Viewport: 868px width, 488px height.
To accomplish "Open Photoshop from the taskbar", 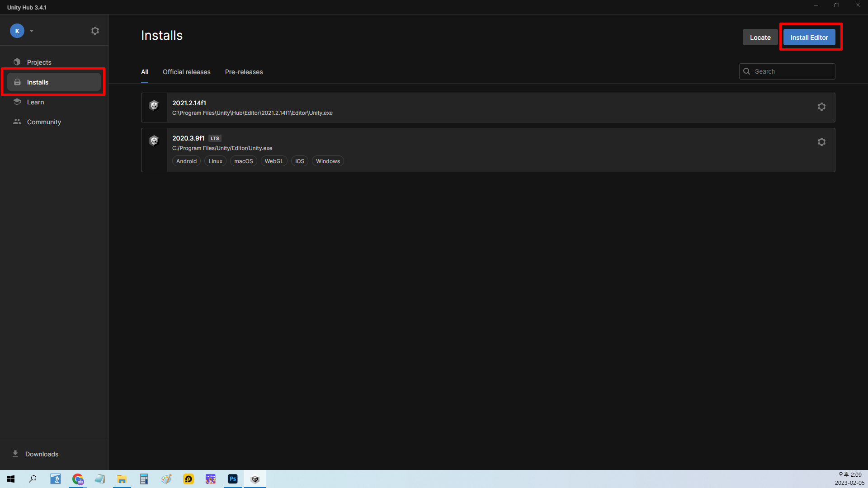I will click(233, 479).
